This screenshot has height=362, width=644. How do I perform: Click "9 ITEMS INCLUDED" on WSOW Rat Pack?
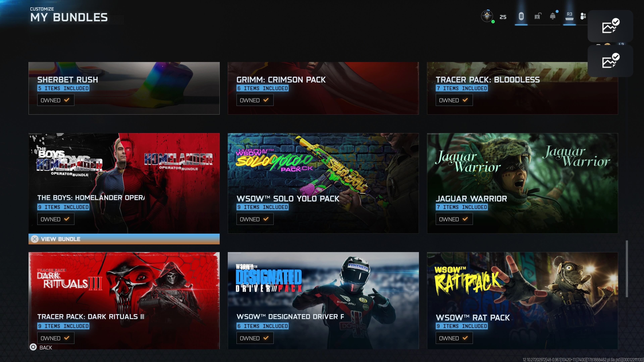462,326
